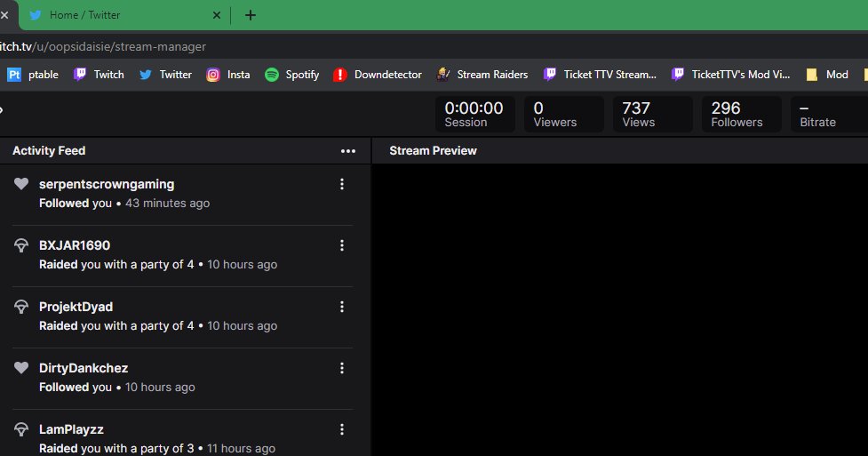Open the Stream Raiders bookmark
Image resolution: width=868 pixels, height=456 pixels.
482,75
